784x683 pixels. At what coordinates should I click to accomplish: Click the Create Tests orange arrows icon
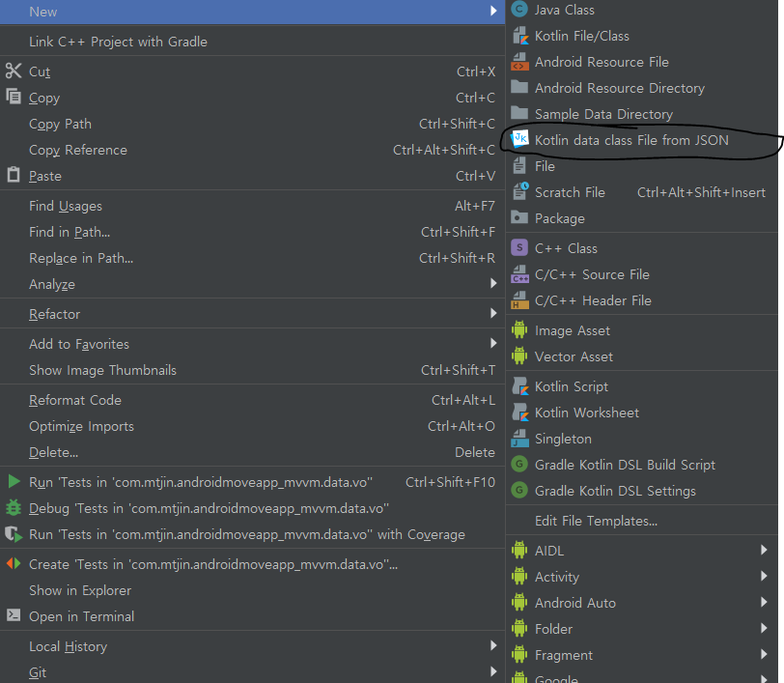coord(14,563)
